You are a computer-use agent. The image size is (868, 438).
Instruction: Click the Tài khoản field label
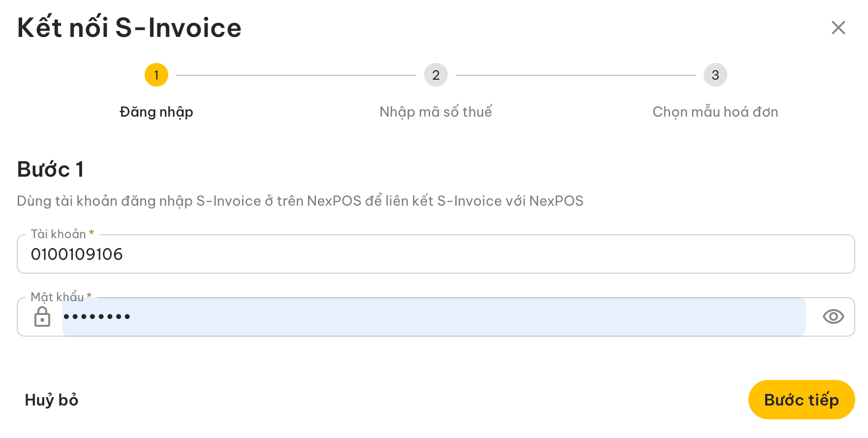click(x=62, y=234)
